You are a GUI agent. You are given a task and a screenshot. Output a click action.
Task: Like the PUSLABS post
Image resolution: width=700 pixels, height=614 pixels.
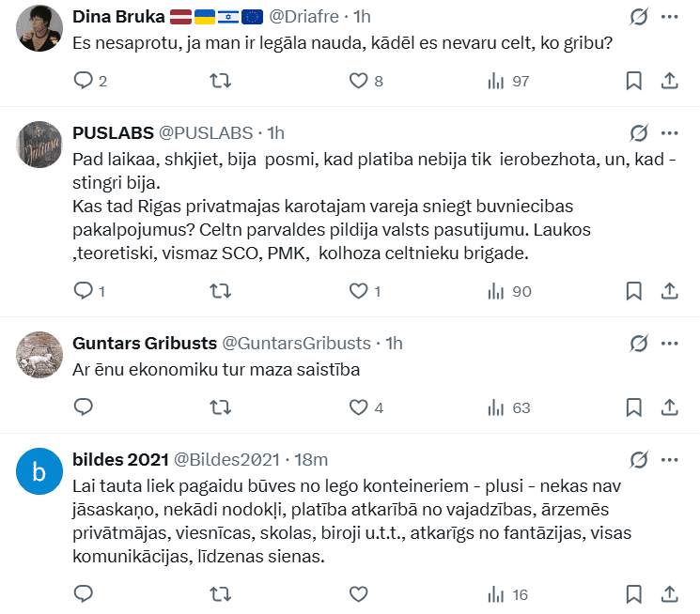pyautogui.click(x=358, y=291)
